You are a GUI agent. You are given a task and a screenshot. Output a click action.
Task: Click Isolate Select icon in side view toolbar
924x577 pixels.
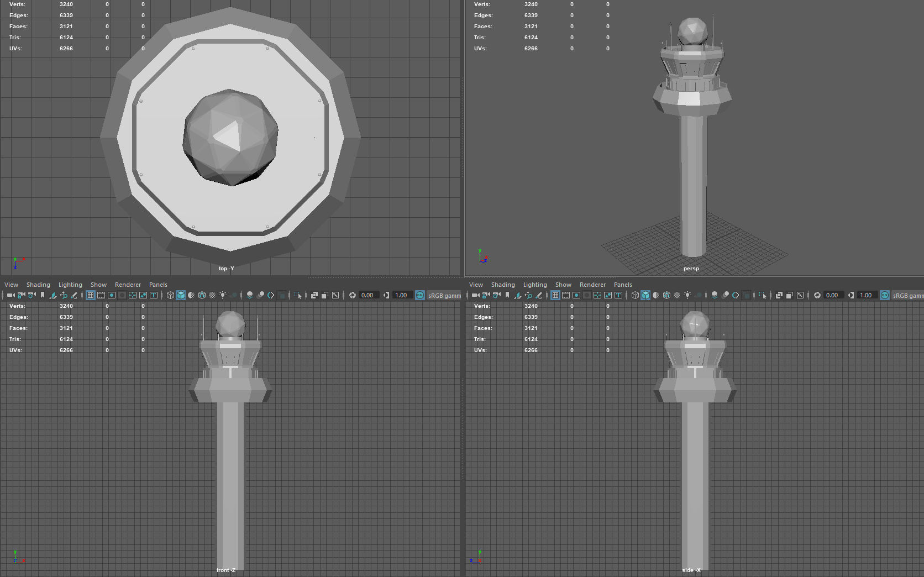[x=763, y=295]
